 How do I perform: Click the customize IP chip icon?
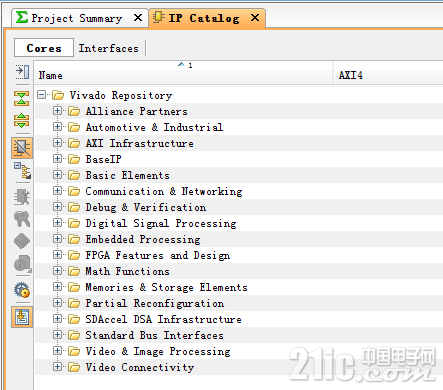(22, 197)
